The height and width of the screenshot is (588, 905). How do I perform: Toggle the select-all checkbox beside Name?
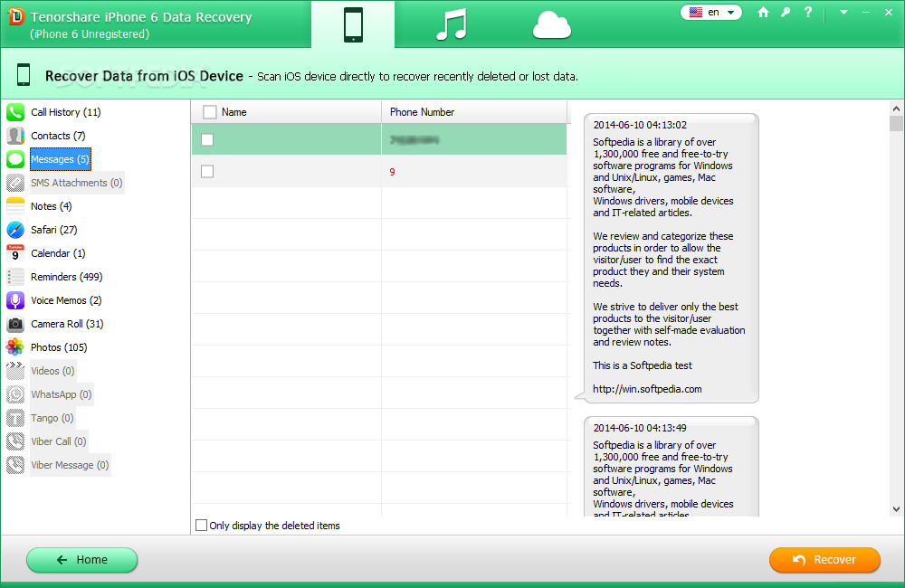[x=210, y=112]
